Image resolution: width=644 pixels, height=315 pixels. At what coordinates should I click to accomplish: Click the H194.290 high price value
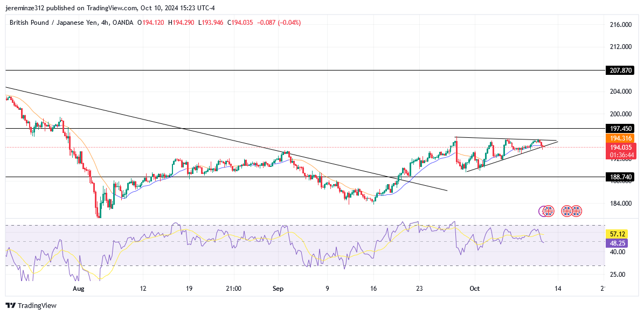tap(182, 23)
